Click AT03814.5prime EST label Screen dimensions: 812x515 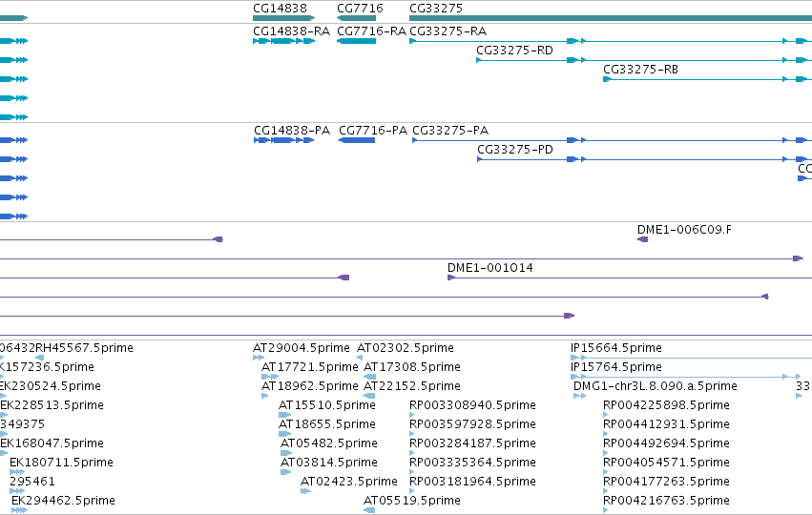pyautogui.click(x=329, y=463)
